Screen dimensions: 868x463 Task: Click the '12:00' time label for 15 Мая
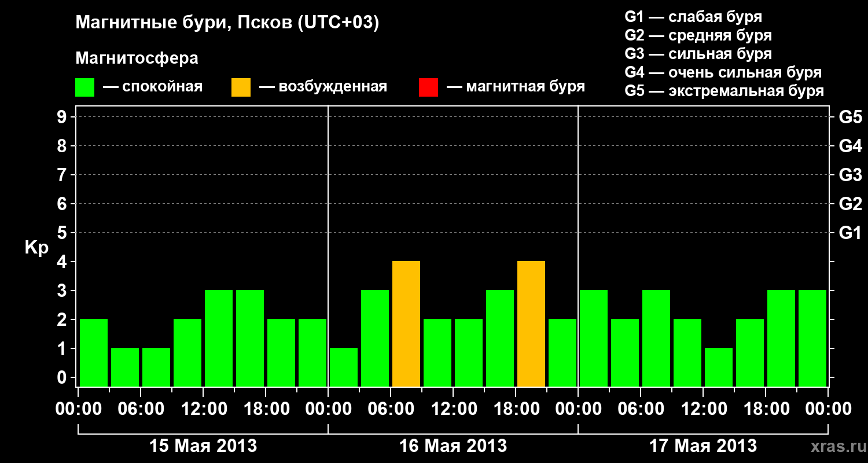click(x=203, y=409)
